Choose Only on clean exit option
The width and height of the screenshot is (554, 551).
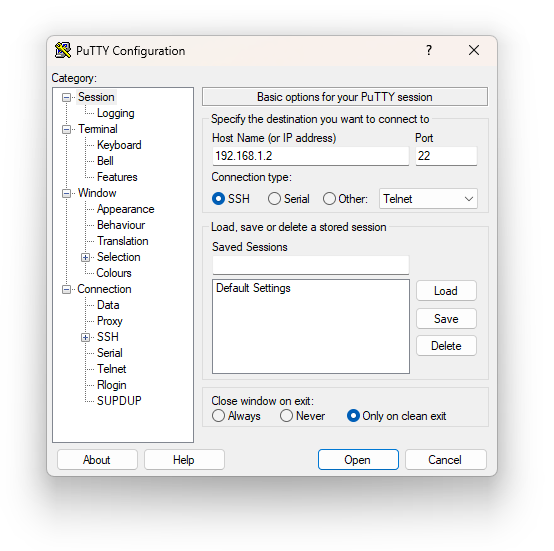[353, 416]
